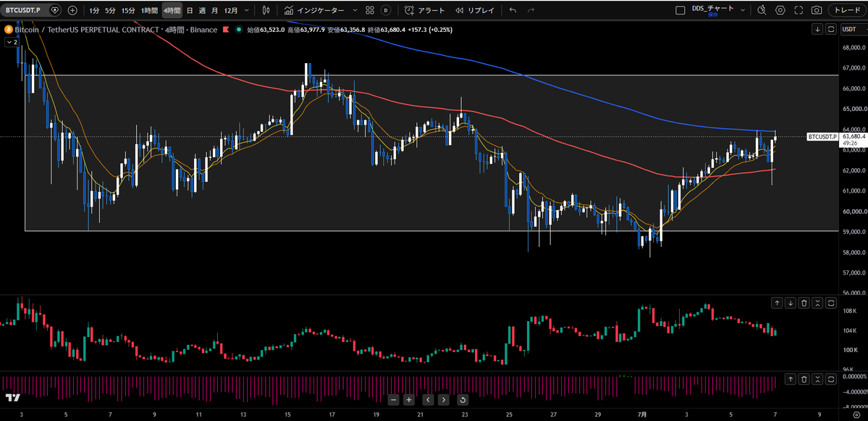The height and width of the screenshot is (421, 868).
Task: Click the トレード trade button
Action: tap(847, 10)
